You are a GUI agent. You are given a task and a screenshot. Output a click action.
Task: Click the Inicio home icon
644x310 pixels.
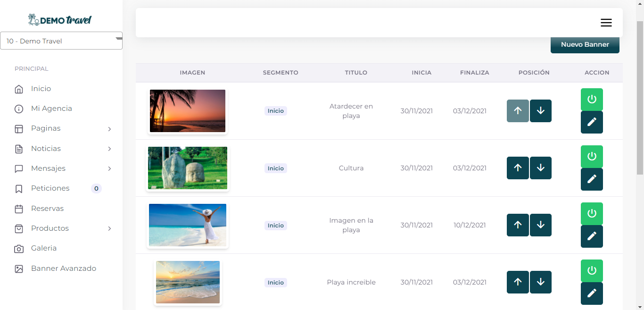[x=19, y=89]
